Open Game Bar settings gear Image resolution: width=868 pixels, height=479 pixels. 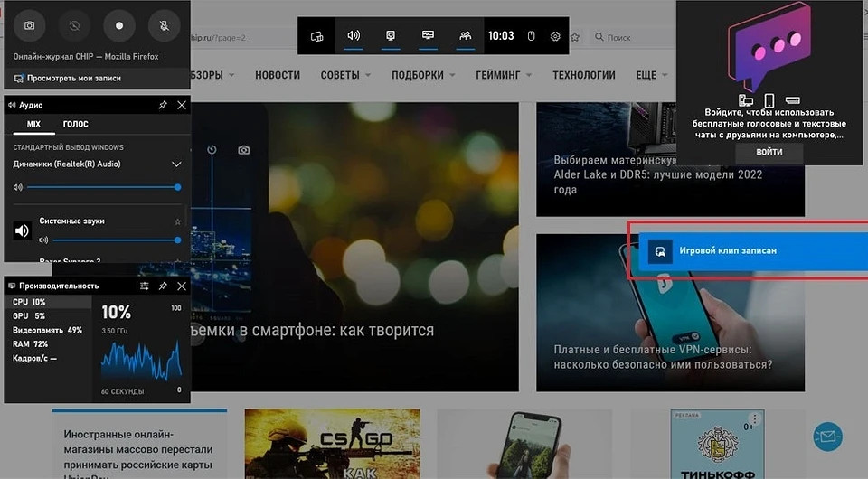555,36
